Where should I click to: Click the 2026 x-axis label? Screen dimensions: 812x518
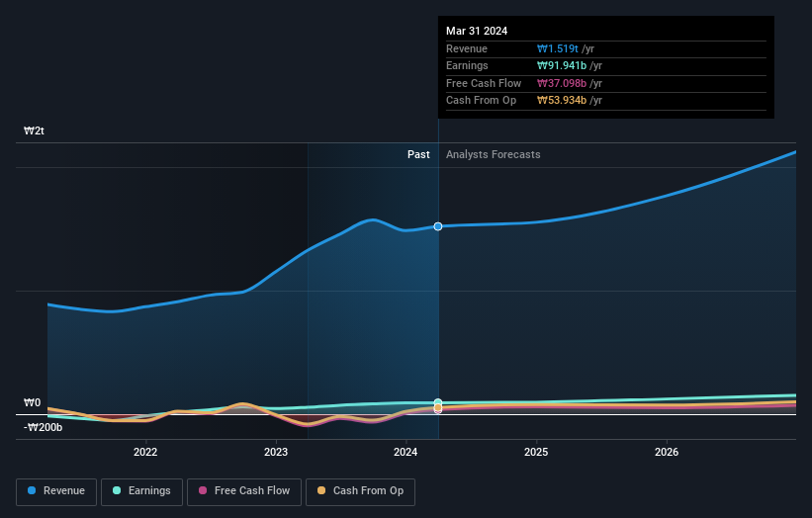point(667,452)
